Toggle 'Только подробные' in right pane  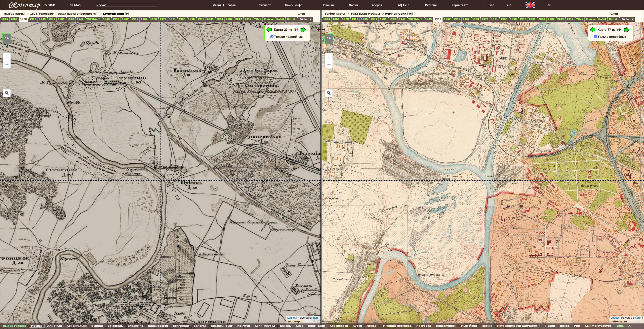(595, 37)
